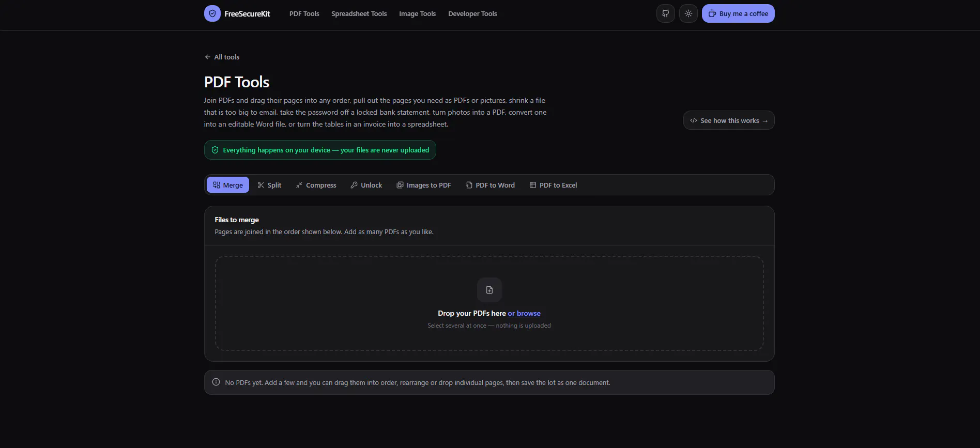
Task: Switch to the PDF to Excel tab
Action: [554, 185]
